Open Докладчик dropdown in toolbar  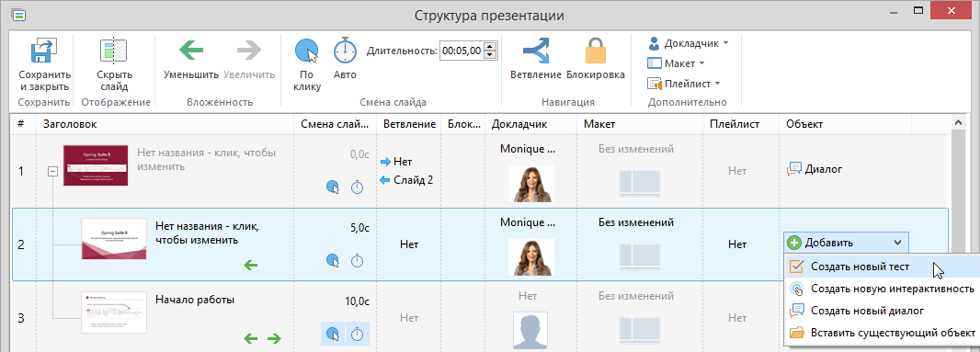click(688, 43)
